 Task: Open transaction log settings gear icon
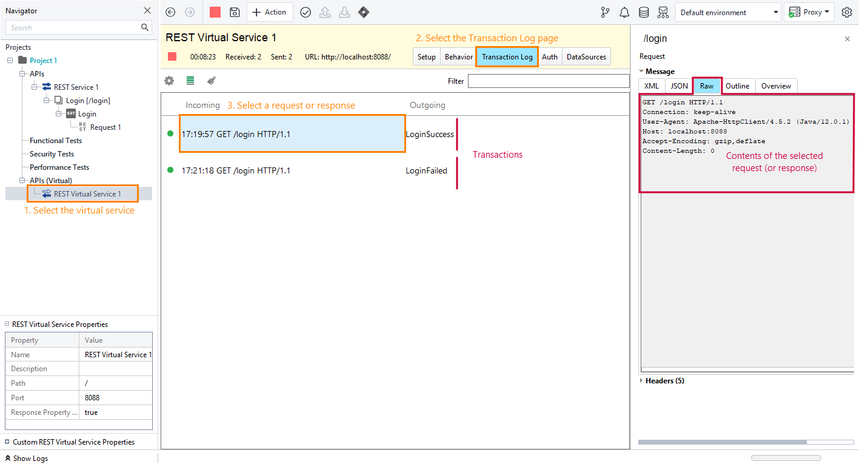point(169,80)
